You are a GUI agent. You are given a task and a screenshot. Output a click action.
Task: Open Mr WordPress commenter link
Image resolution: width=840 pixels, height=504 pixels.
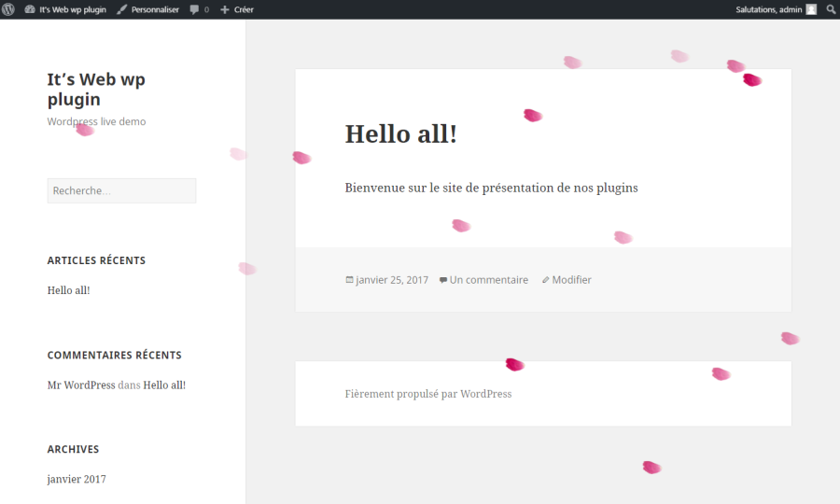(x=81, y=385)
